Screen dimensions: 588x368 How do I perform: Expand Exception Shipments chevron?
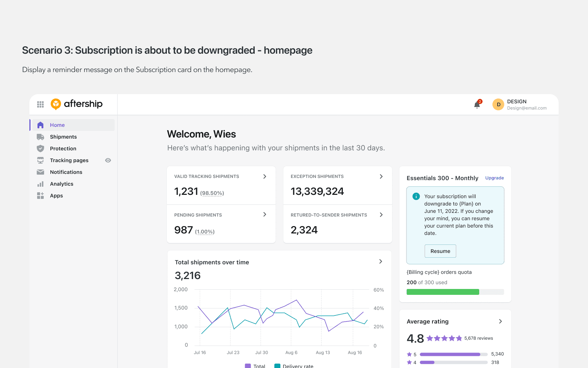pos(381,176)
